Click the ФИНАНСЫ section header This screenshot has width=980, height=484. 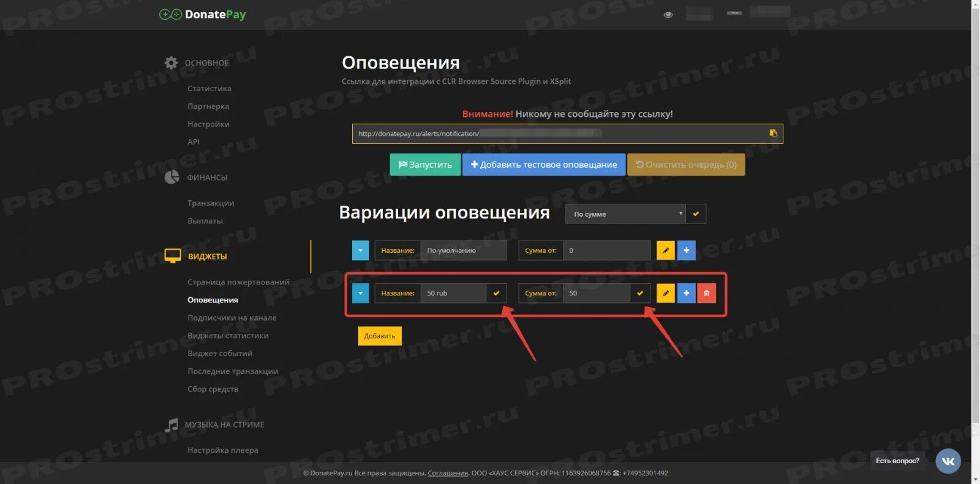click(207, 177)
